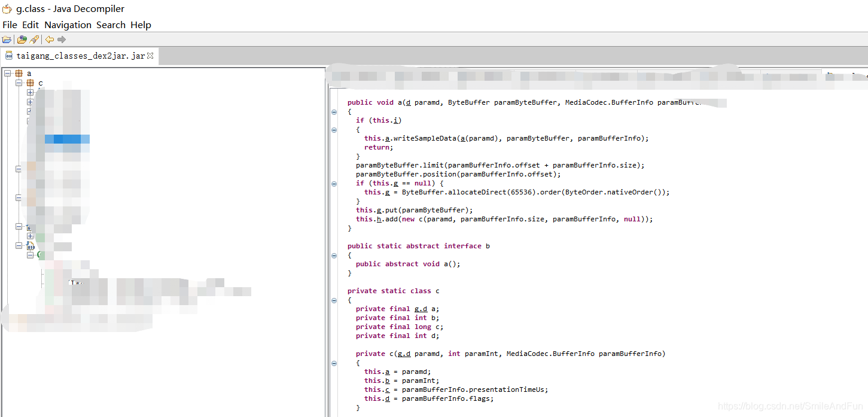Go backward with the left arrow icon
The width and height of the screenshot is (868, 417).
click(50, 39)
